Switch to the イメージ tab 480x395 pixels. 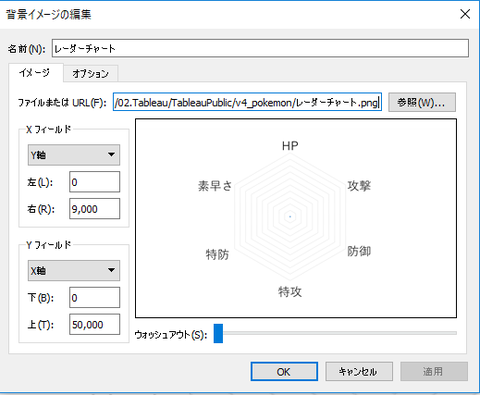[x=35, y=73]
